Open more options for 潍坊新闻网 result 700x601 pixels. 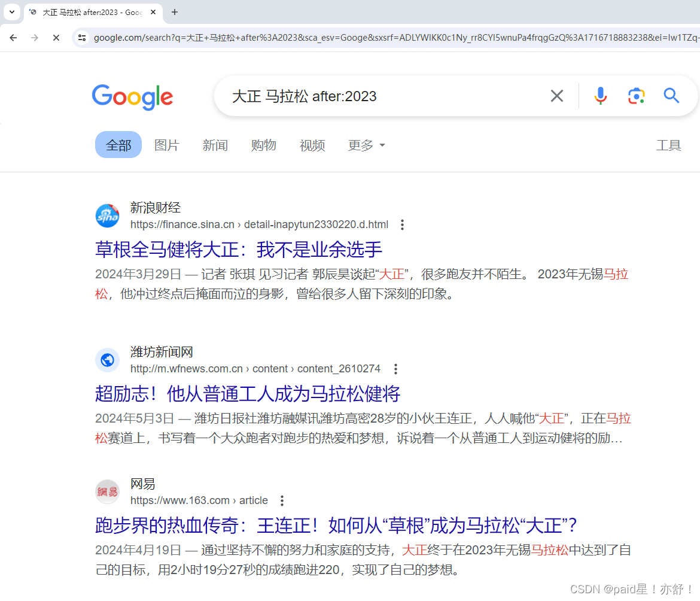click(x=395, y=369)
